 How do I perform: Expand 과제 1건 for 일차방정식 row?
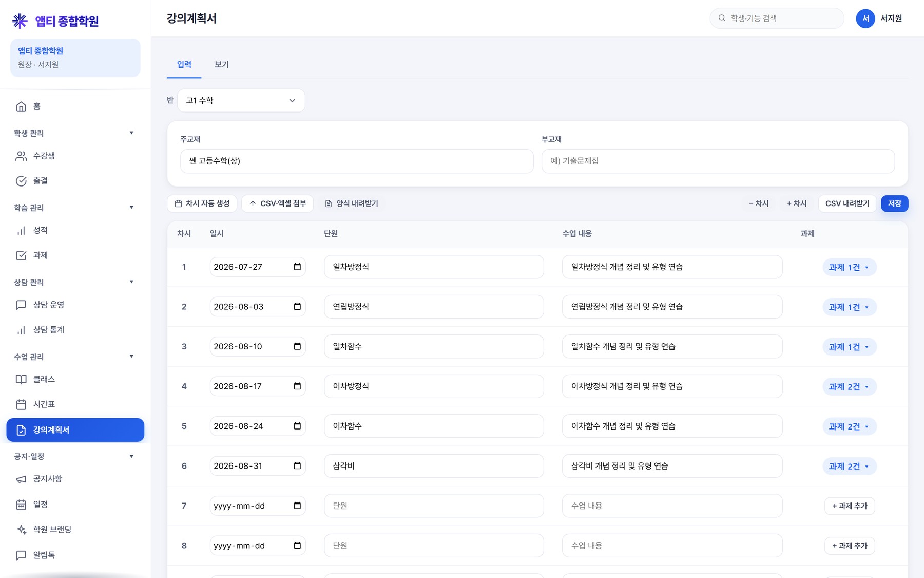click(x=849, y=267)
